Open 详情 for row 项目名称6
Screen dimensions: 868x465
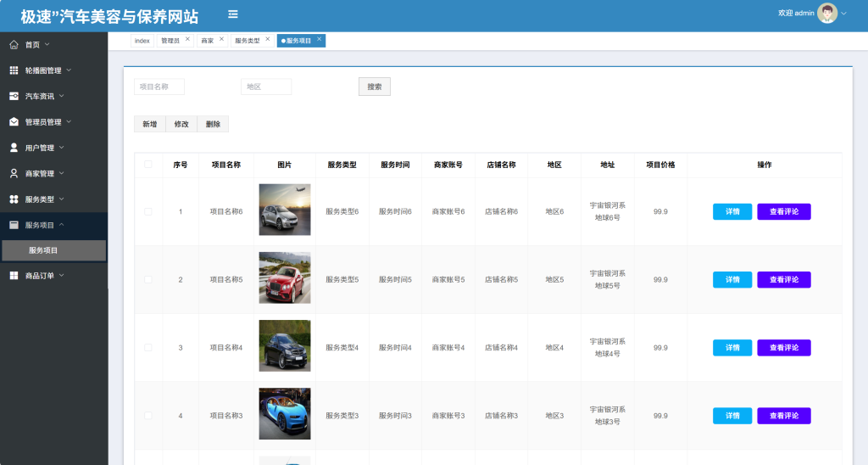coord(732,212)
